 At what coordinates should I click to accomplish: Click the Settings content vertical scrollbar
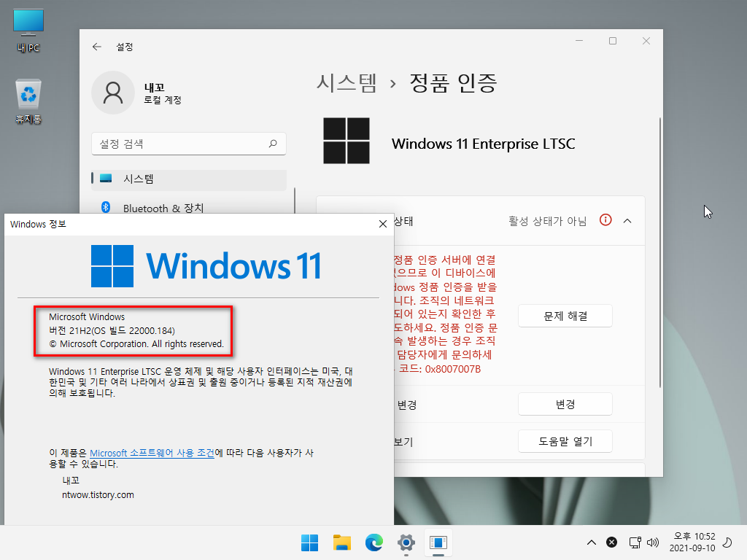(x=659, y=252)
